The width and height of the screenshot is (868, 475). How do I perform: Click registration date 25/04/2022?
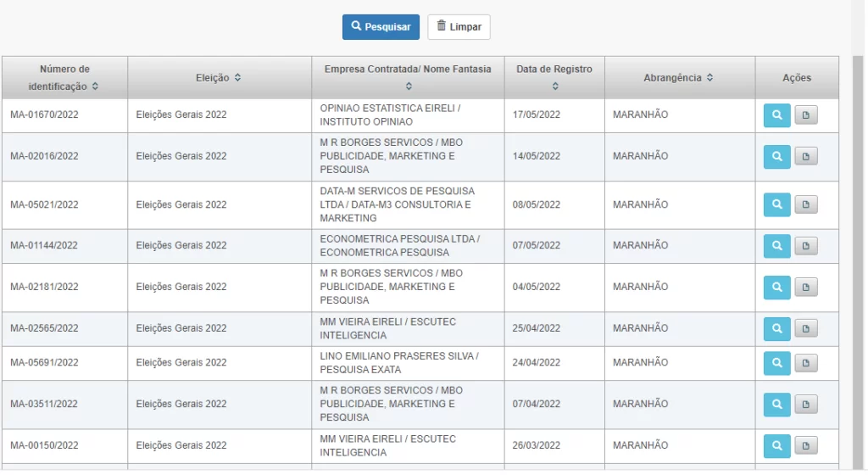pos(537,328)
